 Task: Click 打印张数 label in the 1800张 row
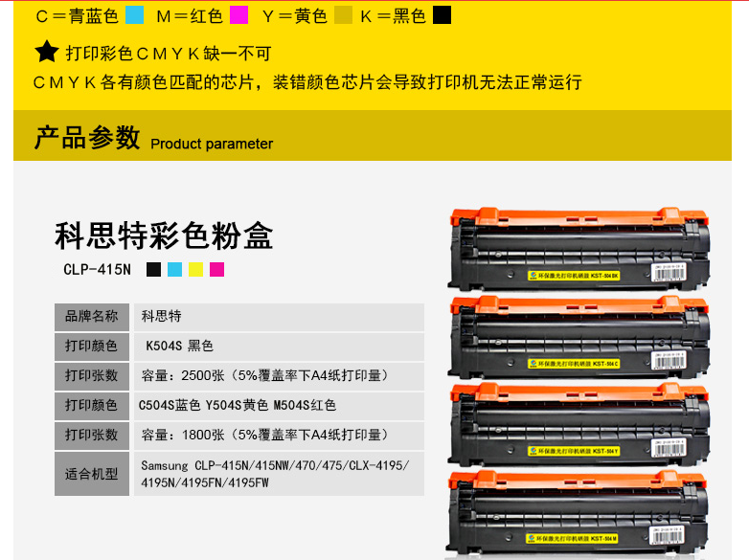click(x=92, y=435)
